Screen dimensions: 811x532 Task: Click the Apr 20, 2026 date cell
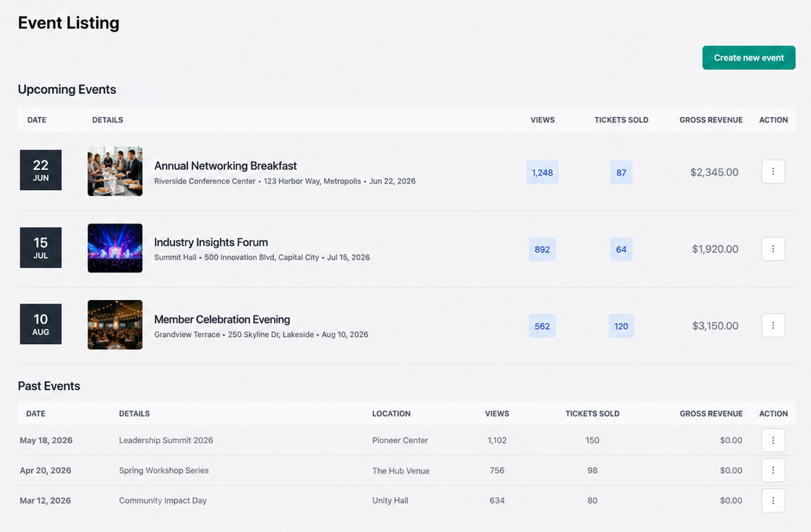(46, 471)
